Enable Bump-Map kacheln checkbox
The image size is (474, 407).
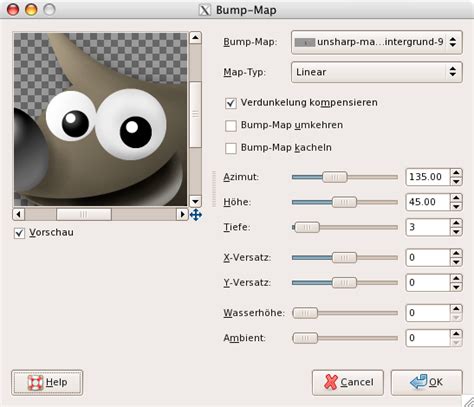(x=231, y=148)
